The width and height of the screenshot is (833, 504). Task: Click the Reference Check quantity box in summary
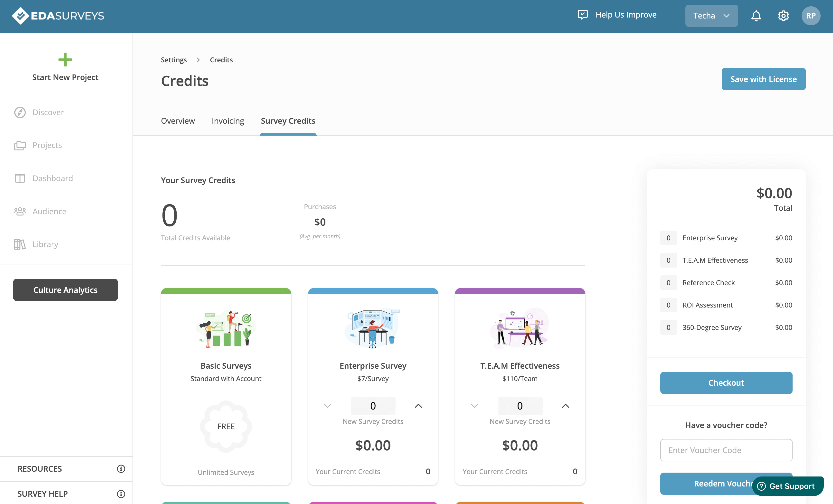pyautogui.click(x=668, y=283)
